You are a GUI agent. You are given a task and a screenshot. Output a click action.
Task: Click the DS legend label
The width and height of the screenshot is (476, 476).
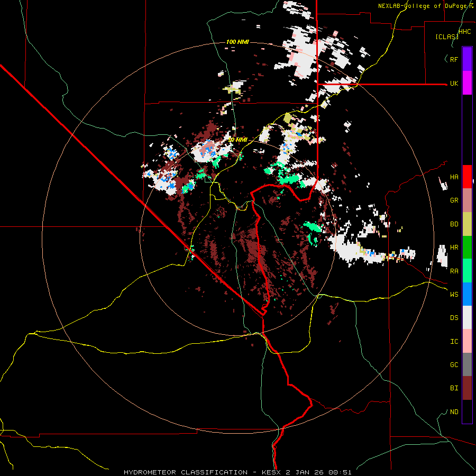(454, 318)
